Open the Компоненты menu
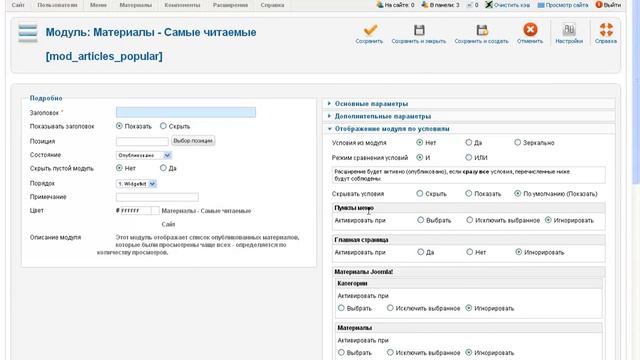The width and height of the screenshot is (640, 360). [x=182, y=5]
